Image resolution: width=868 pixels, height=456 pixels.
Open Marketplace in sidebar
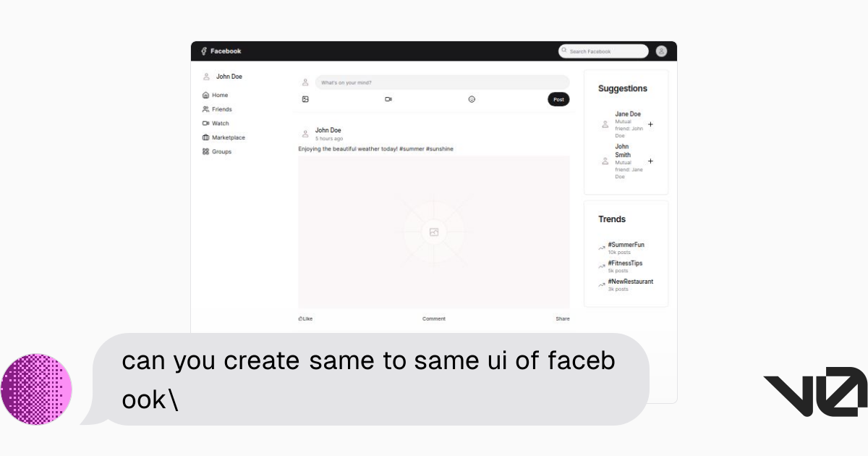(224, 138)
